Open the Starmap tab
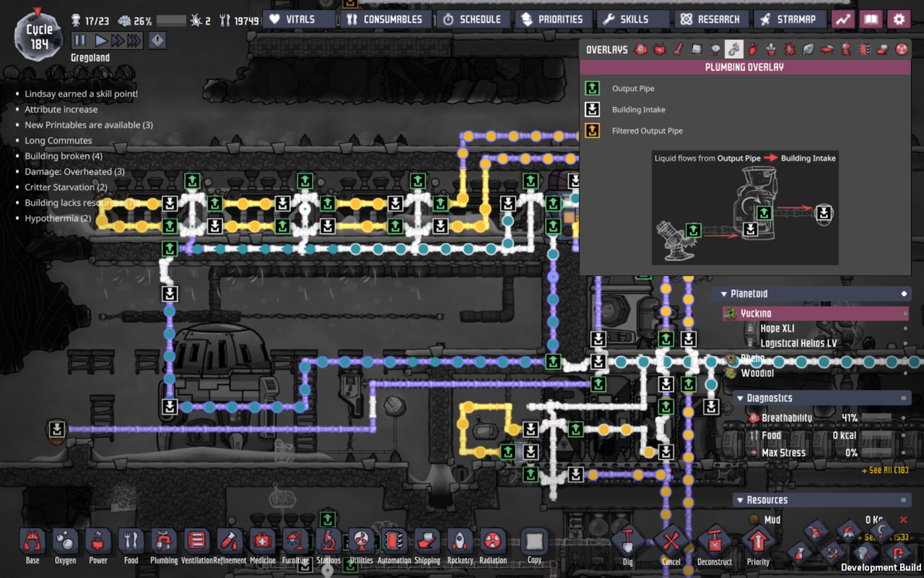The height and width of the screenshot is (578, 924). tap(789, 20)
